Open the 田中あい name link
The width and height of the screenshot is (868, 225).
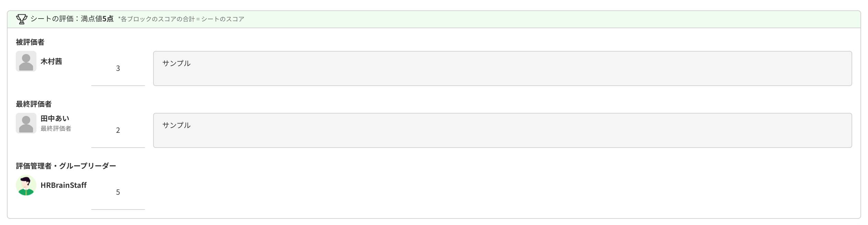pyautogui.click(x=55, y=119)
